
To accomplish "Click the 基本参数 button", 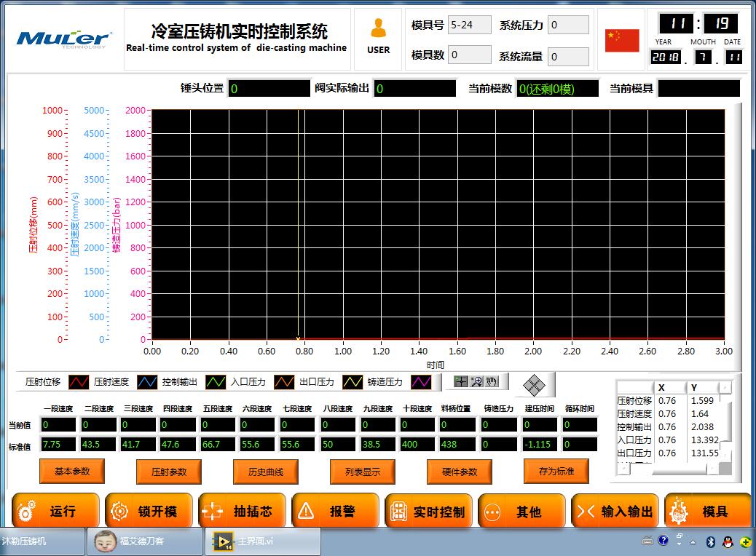I will (72, 472).
